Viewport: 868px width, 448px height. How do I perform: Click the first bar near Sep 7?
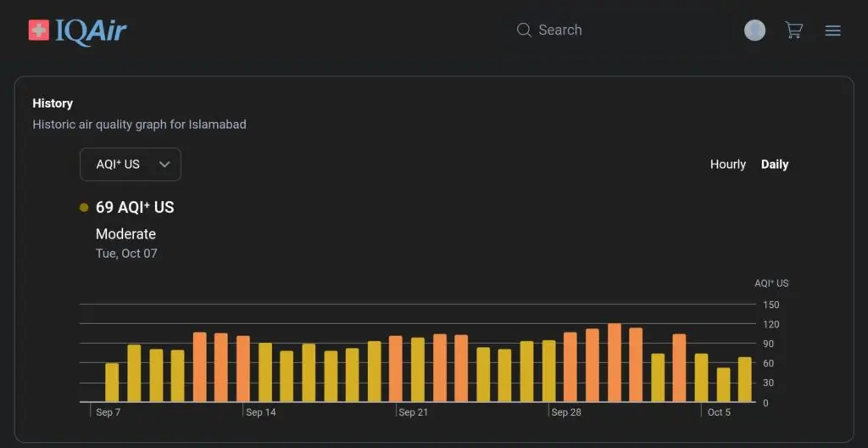pos(112,382)
